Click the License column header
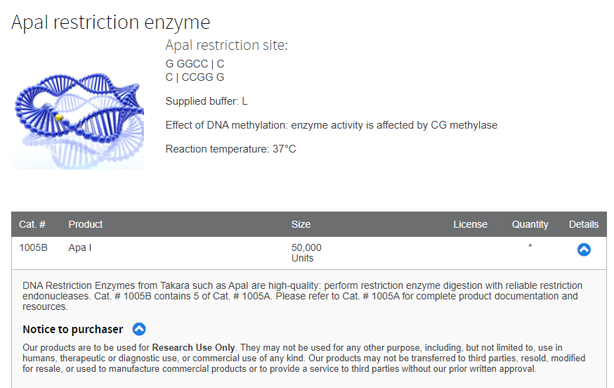 coord(470,224)
